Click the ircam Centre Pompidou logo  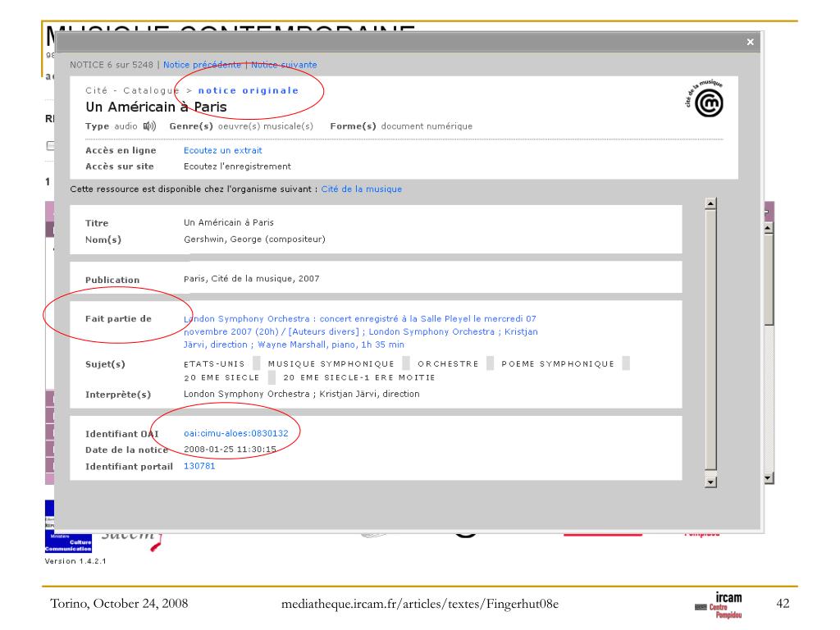719,605
